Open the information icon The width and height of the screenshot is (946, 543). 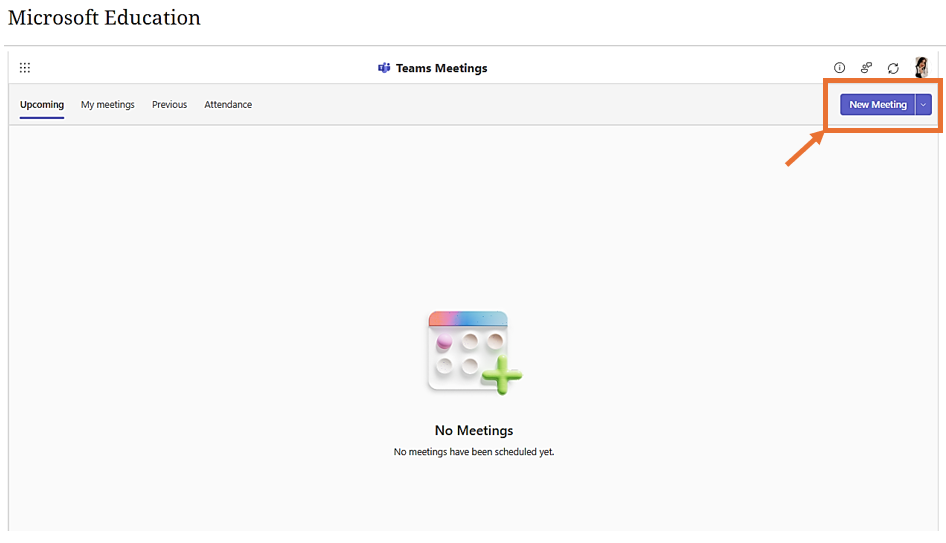pos(839,68)
